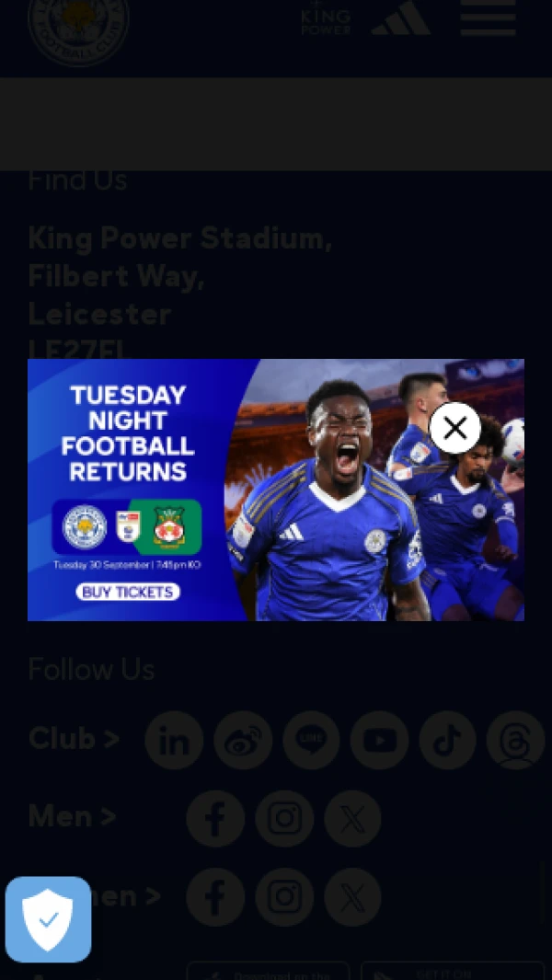Click the Buy Tickets button in banner
Viewport: 552px width, 980px height.
128,592
